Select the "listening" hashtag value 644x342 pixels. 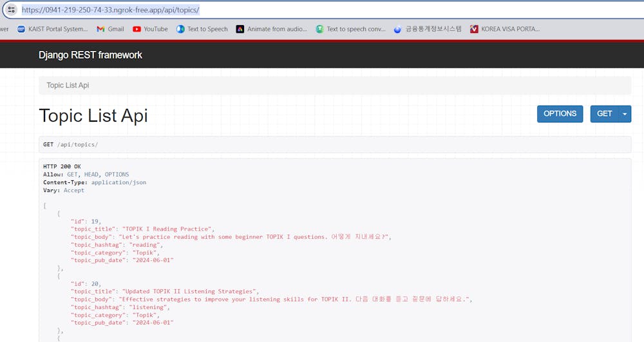point(148,307)
